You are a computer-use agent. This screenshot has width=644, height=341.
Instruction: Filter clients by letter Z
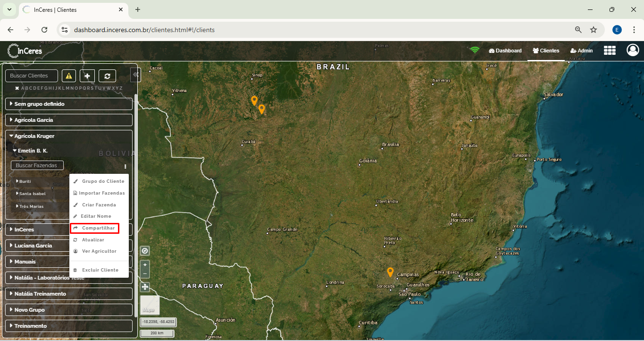click(x=121, y=88)
